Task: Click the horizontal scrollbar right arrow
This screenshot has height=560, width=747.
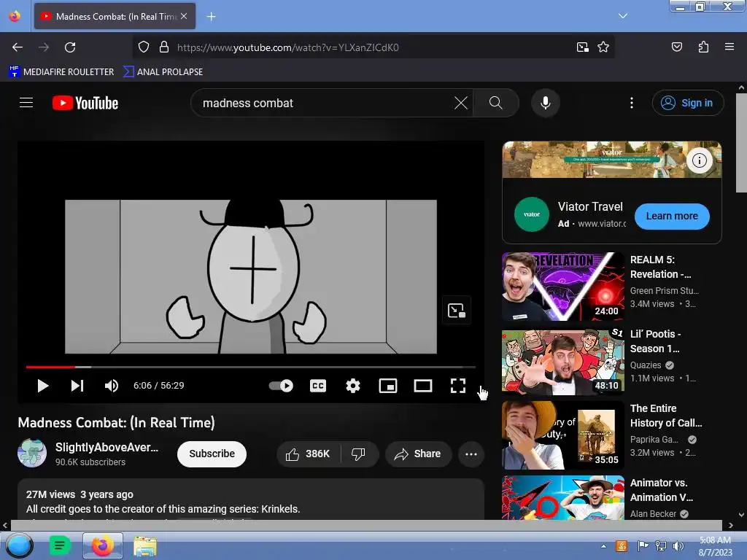Action: 731,525
